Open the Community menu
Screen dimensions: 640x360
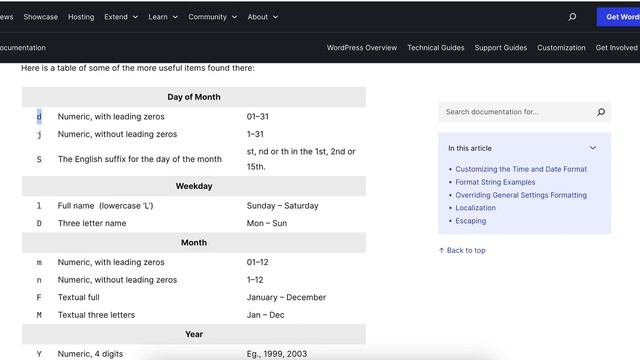click(207, 17)
